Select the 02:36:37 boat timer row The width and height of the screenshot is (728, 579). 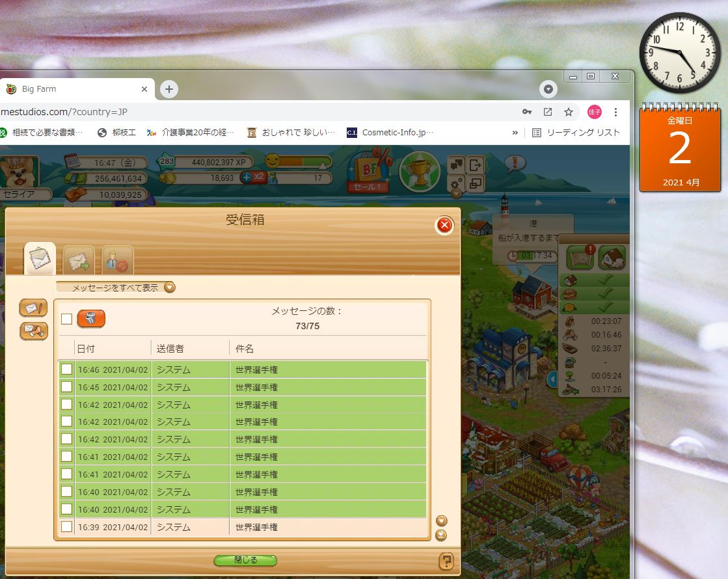pos(595,349)
